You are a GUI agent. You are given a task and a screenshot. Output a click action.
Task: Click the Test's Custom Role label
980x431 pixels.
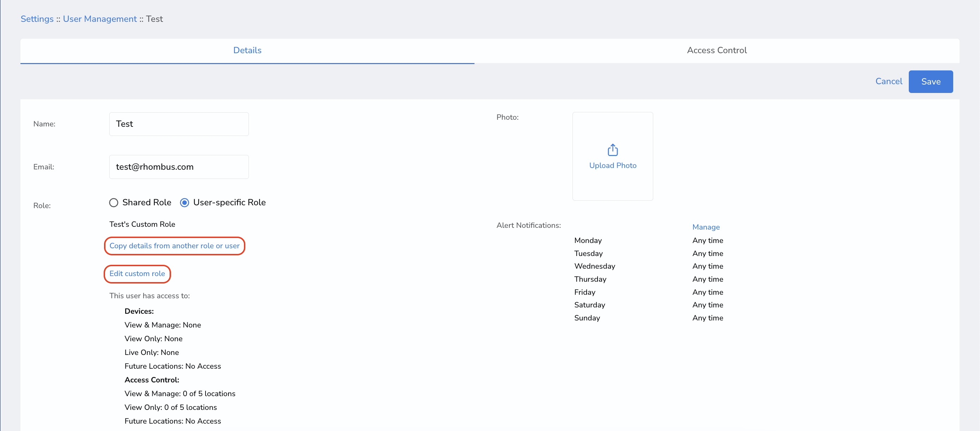click(x=142, y=224)
